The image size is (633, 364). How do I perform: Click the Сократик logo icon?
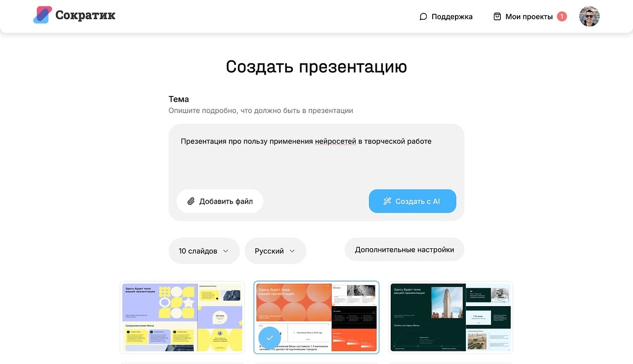coord(43,15)
